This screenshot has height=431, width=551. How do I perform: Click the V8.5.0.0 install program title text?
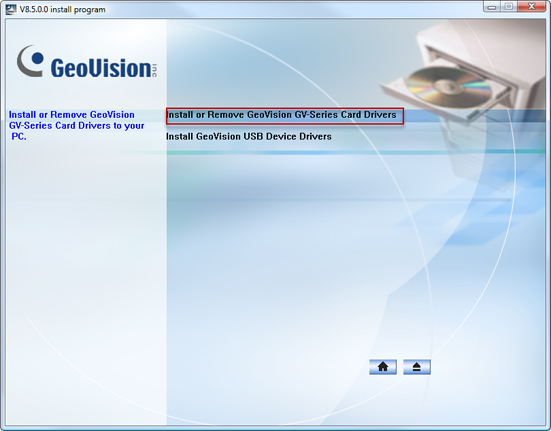point(62,9)
